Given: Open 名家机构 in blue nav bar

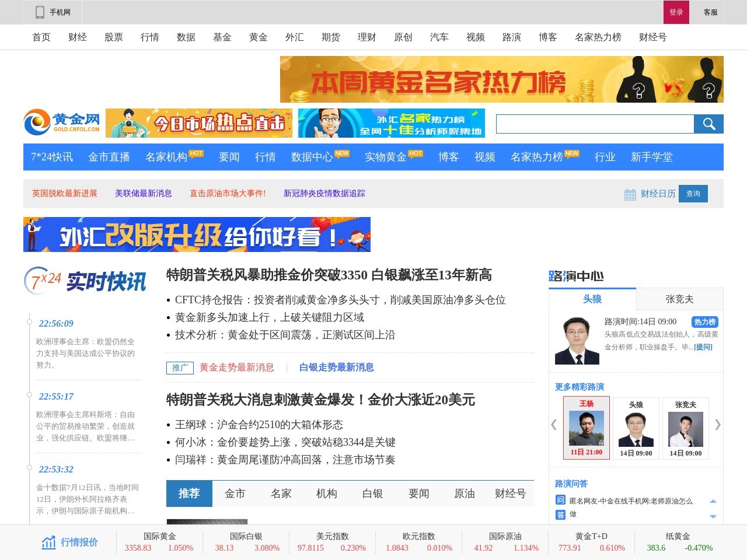Looking at the screenshot, I should 166,157.
